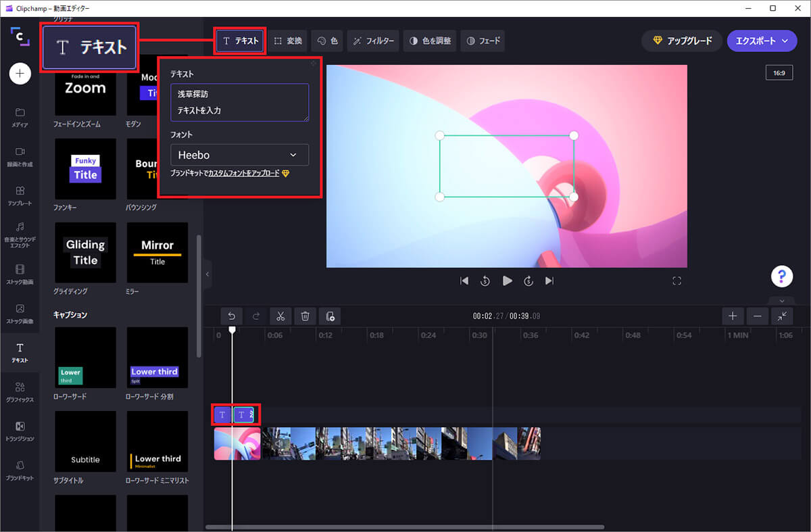Screen dimensions: 811x532
Task: Click the playhead handle on the ruler
Action: pyautogui.click(x=232, y=330)
